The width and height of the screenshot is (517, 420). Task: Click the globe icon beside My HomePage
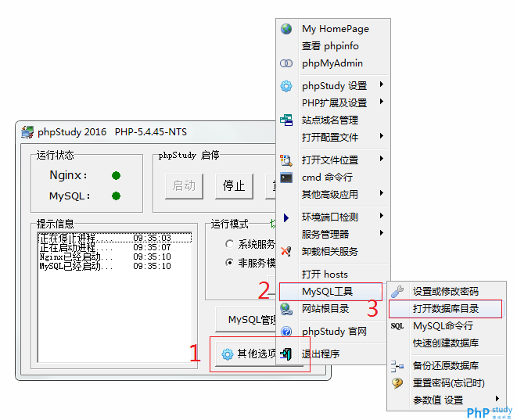[x=286, y=29]
